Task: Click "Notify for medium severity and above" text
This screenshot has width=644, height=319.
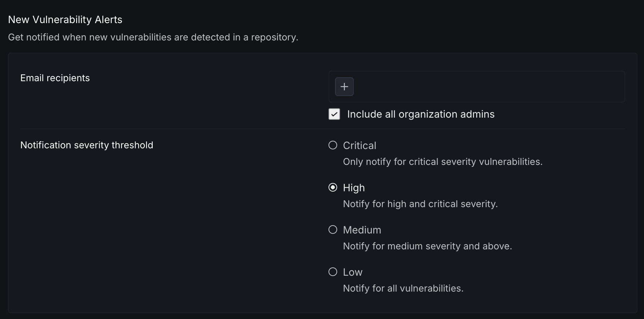Action: [427, 246]
